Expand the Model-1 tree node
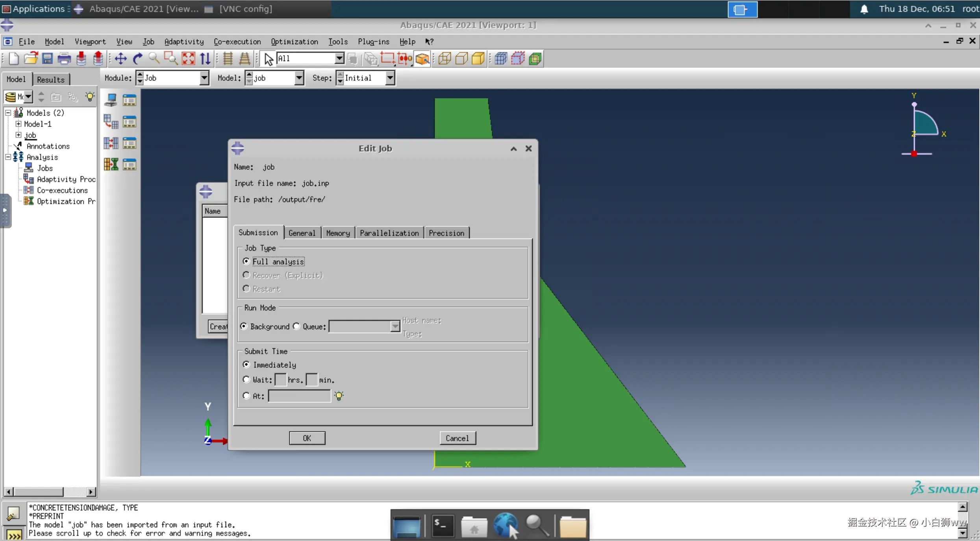 coord(19,124)
